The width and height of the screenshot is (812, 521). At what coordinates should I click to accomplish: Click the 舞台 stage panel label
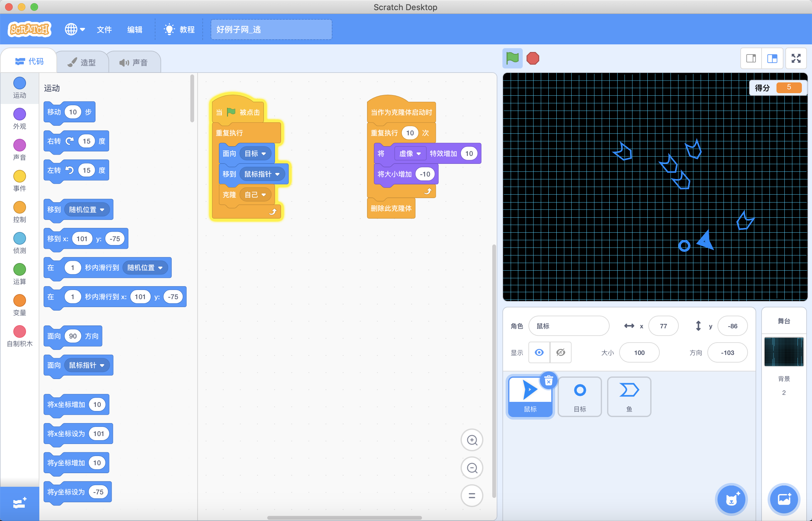point(784,321)
